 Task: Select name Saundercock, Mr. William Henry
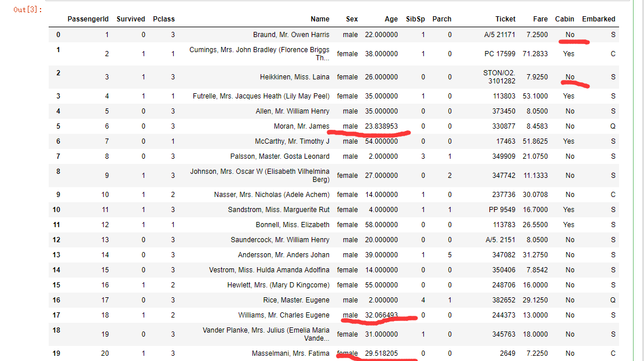coord(280,240)
